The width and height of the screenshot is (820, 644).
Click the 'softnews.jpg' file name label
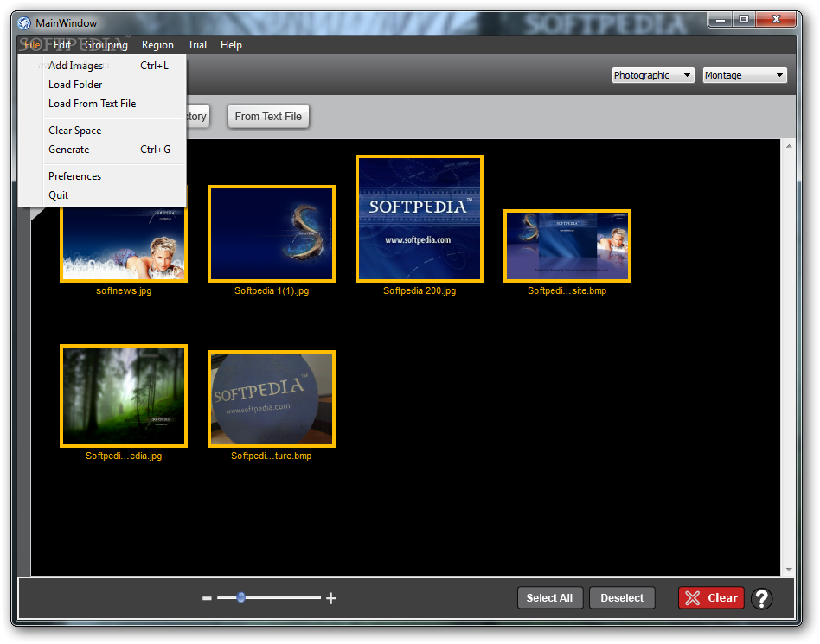[124, 290]
